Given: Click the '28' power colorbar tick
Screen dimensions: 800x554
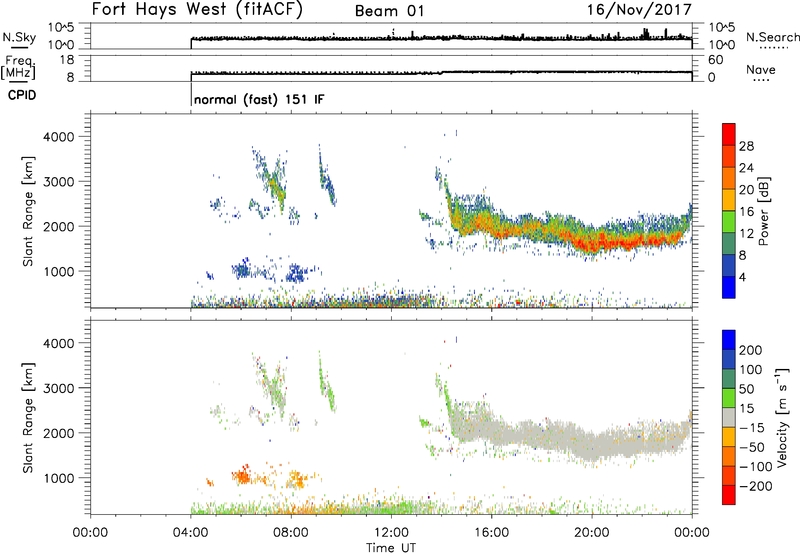Looking at the screenshot, I should click(x=746, y=146).
